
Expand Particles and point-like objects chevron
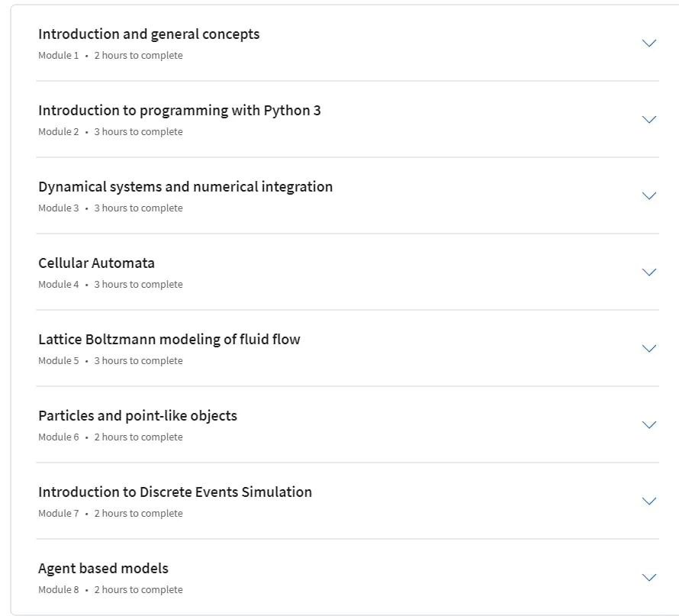point(648,424)
